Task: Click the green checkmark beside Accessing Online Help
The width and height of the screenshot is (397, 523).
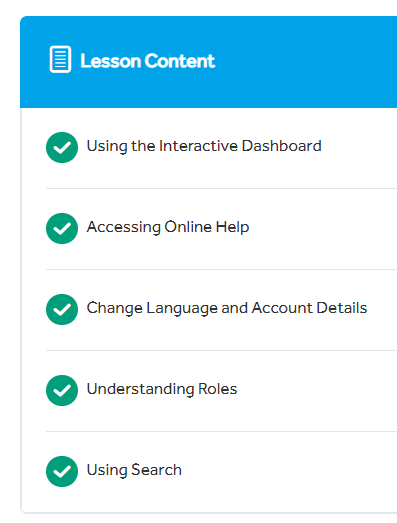Action: click(x=62, y=228)
